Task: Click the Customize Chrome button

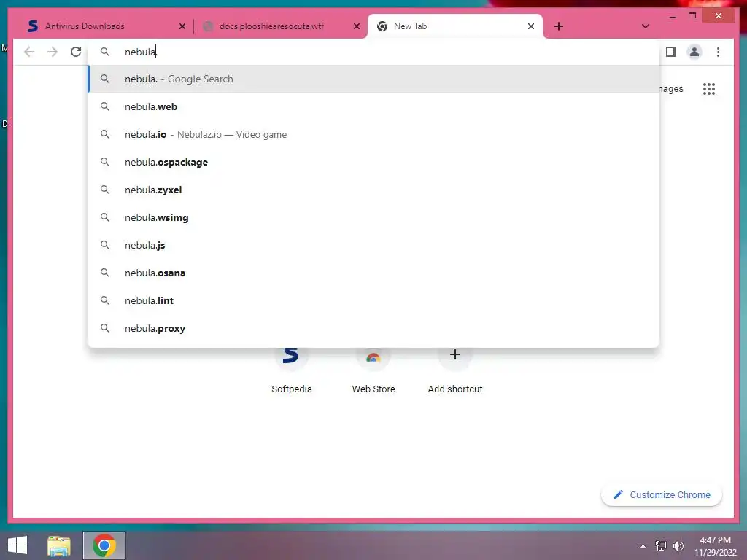Action: coord(662,495)
